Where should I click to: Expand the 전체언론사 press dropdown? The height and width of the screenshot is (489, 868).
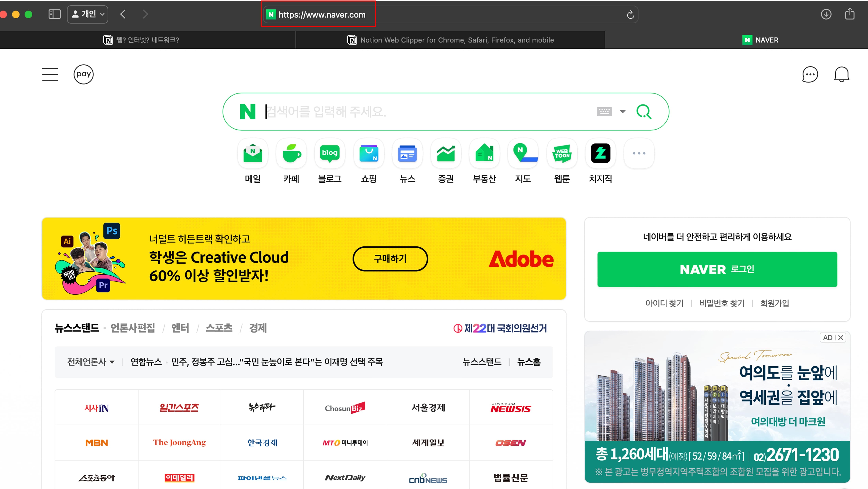[91, 362]
